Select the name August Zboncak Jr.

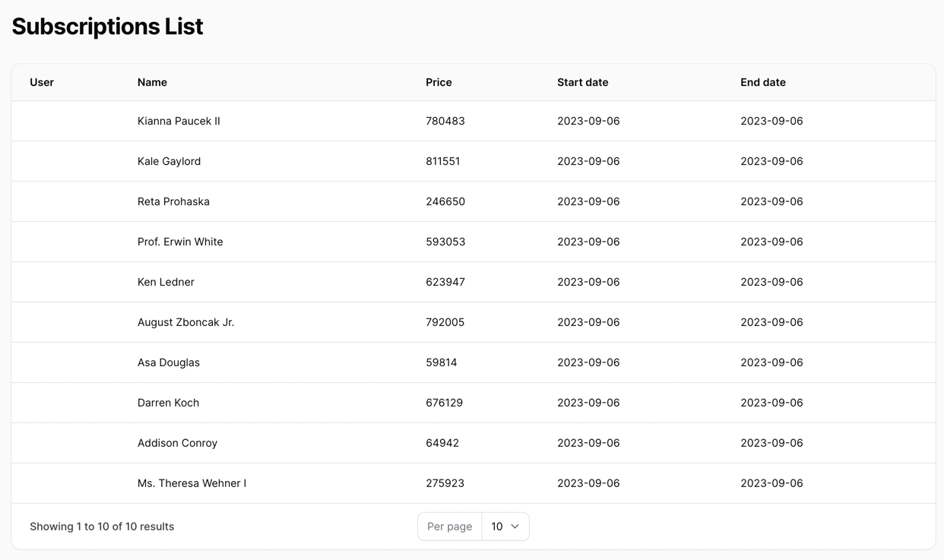[x=185, y=322]
